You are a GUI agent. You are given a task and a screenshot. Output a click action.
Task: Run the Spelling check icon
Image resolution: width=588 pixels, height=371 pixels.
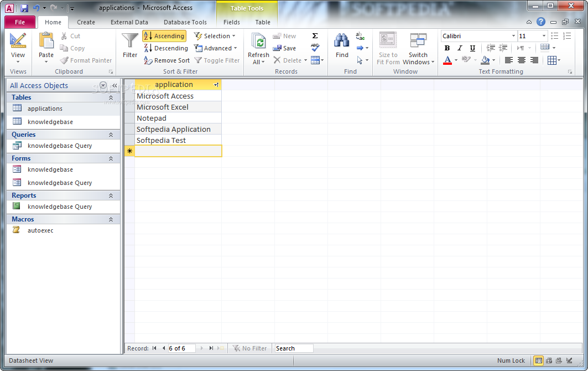point(315,48)
